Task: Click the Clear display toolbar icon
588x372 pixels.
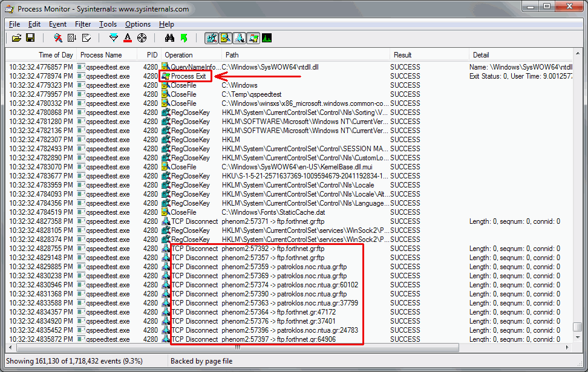Action: [x=87, y=38]
